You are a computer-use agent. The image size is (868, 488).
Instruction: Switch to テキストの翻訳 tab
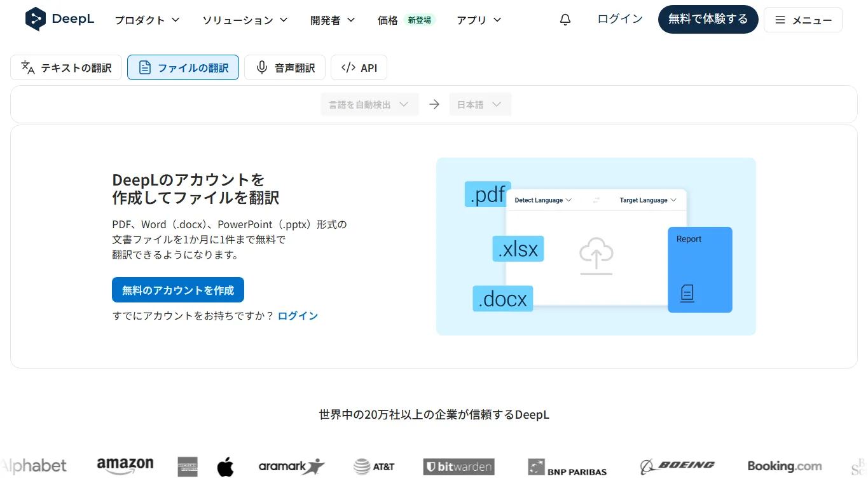pos(66,67)
